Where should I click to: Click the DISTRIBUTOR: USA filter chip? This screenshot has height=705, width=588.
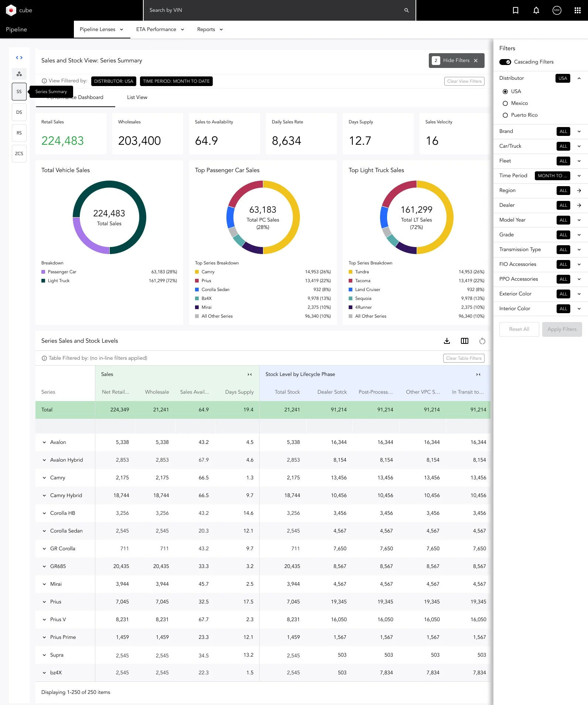pos(114,81)
